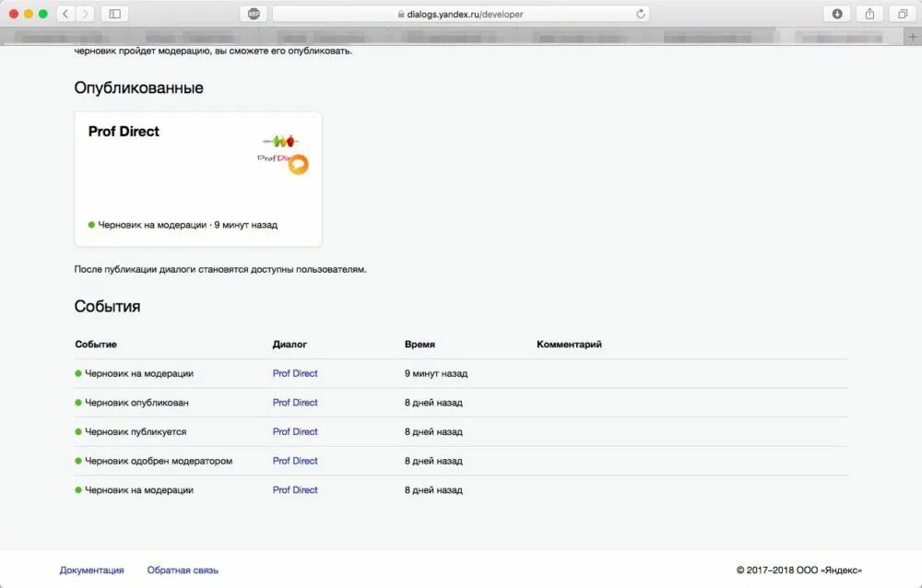This screenshot has width=922, height=588.
Task: Click the Safari share icon
Action: coord(869,14)
